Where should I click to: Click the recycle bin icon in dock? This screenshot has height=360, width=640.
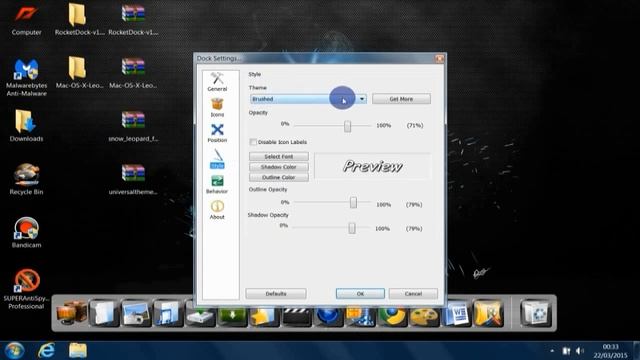pyautogui.click(x=536, y=313)
